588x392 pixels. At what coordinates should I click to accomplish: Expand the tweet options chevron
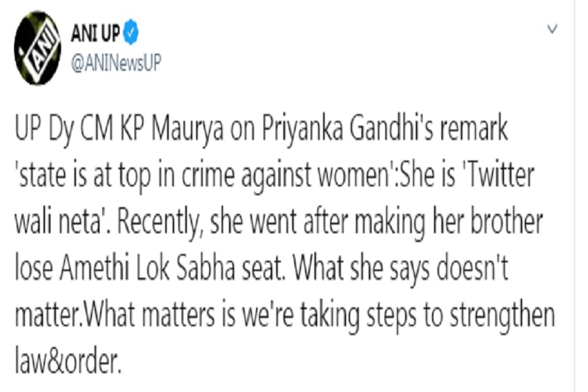(552, 29)
